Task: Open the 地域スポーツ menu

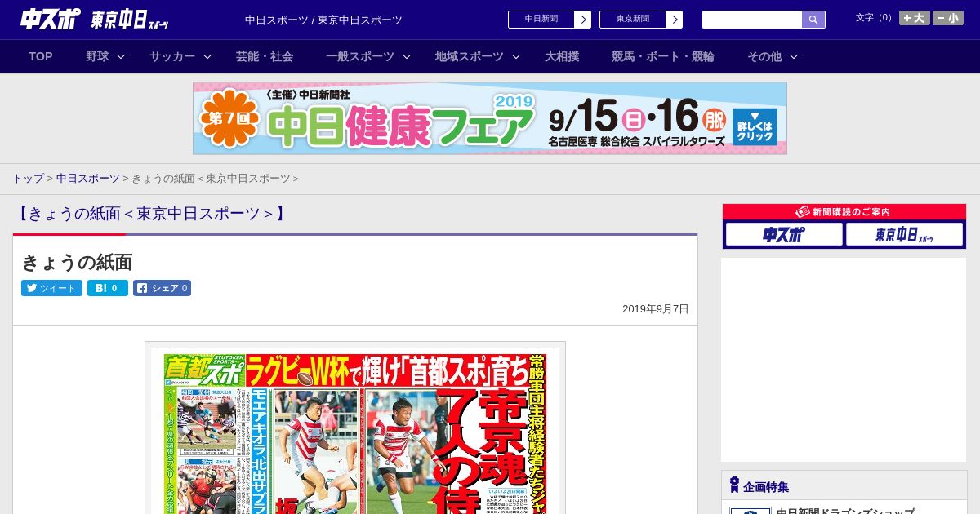Action: (470, 56)
